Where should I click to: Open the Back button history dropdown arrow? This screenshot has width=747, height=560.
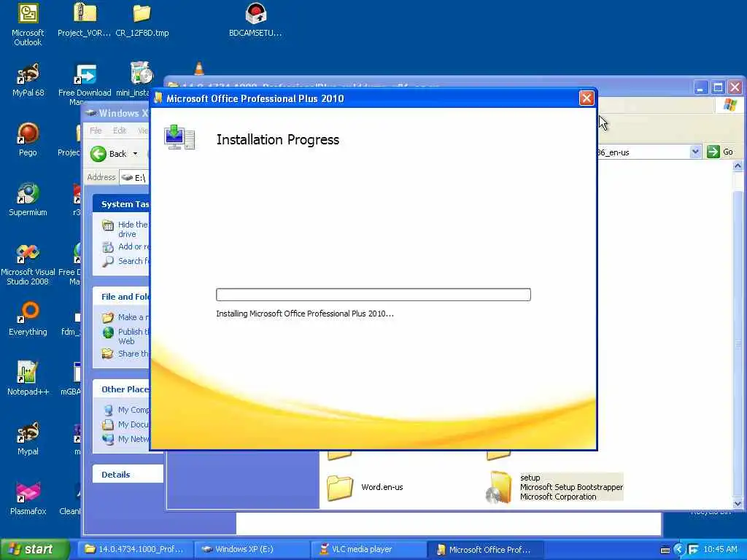135,154
